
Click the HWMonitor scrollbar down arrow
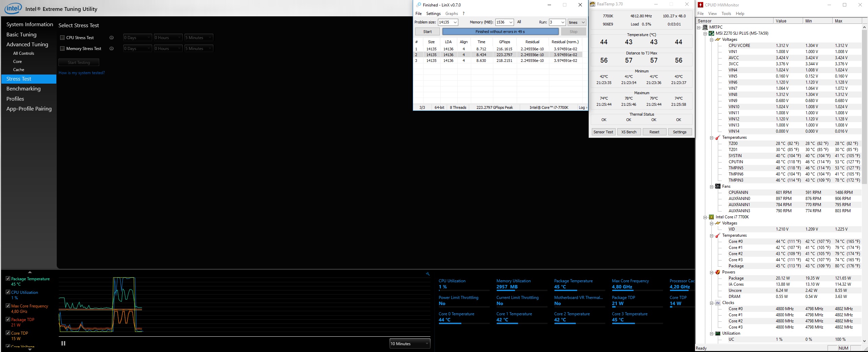point(865,340)
